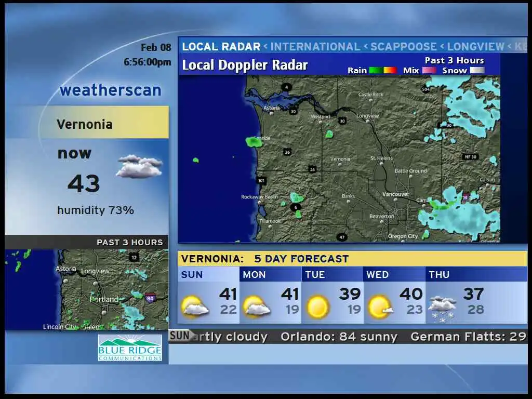The height and width of the screenshot is (399, 532).
Task: Click the Portland label on mini map
Action: (x=104, y=299)
